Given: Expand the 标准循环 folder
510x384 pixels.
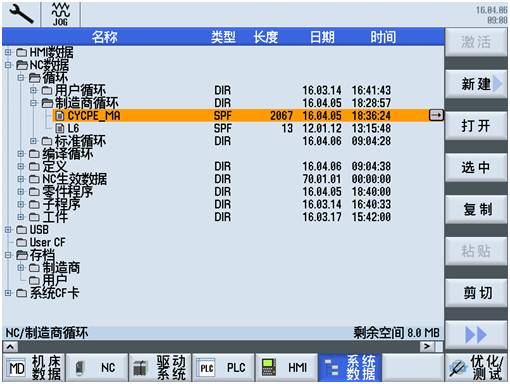Looking at the screenshot, I should coord(33,141).
